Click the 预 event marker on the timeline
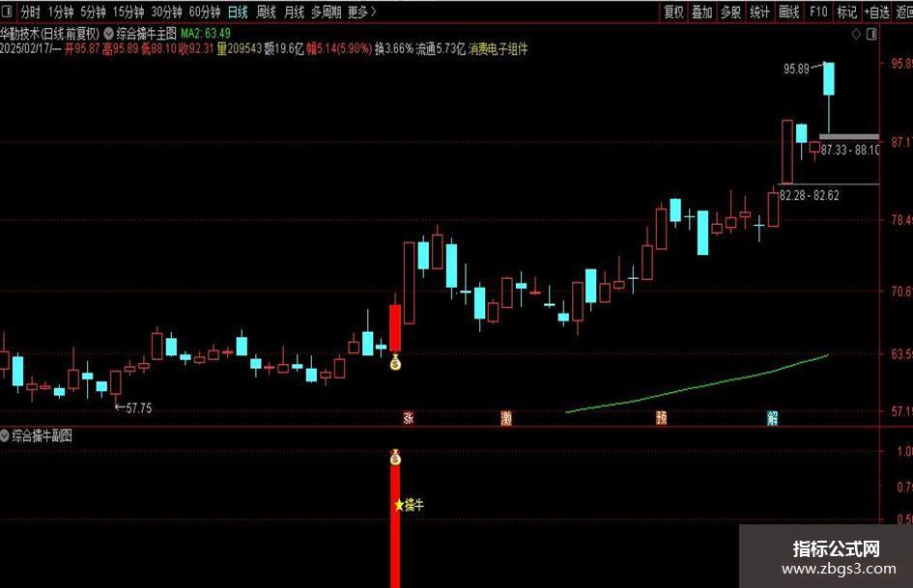This screenshot has height=588, width=913. pos(661,417)
